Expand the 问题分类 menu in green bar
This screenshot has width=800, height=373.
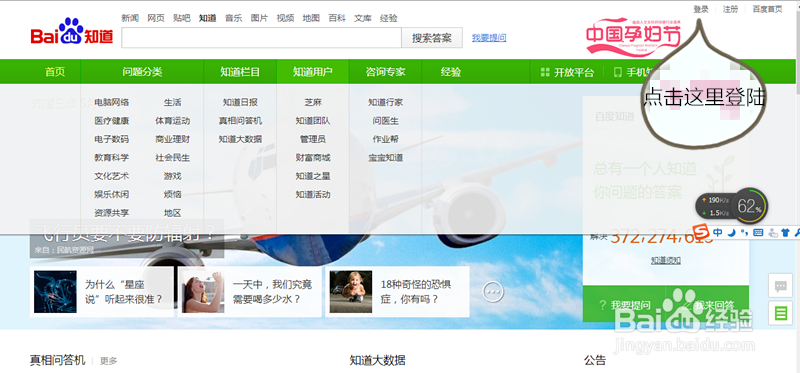point(142,72)
